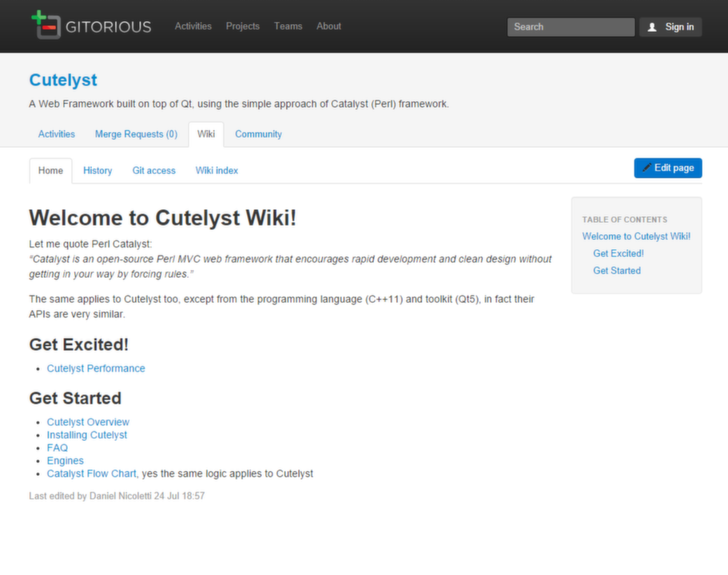Open the Activities menu in top navigation
Image resolution: width=728 pixels, height=575 pixels.
[x=193, y=26]
